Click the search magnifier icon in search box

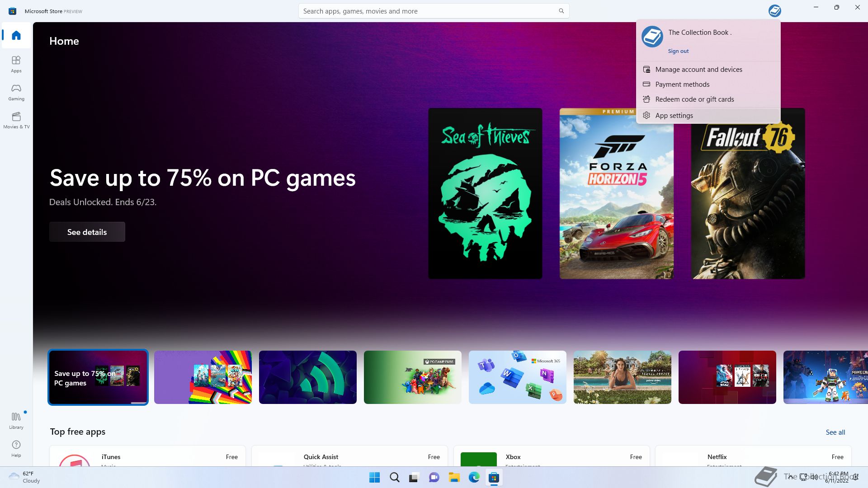[x=561, y=11]
